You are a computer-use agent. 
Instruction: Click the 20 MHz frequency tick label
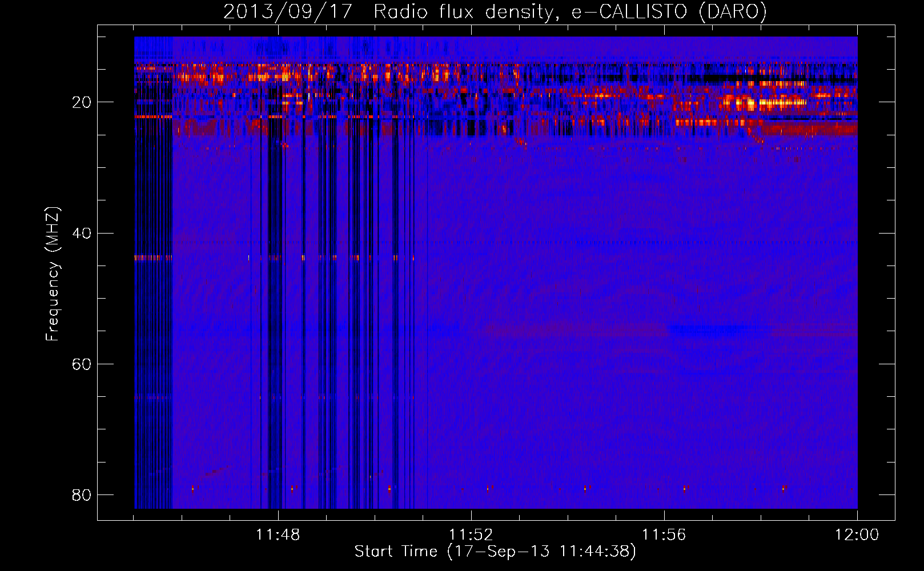coord(82,102)
